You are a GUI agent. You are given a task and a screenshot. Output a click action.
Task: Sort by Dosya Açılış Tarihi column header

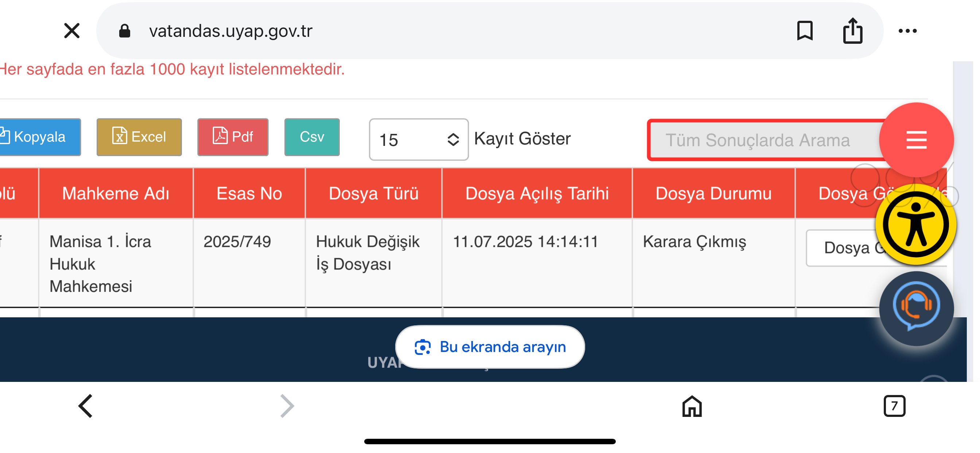coord(537,193)
